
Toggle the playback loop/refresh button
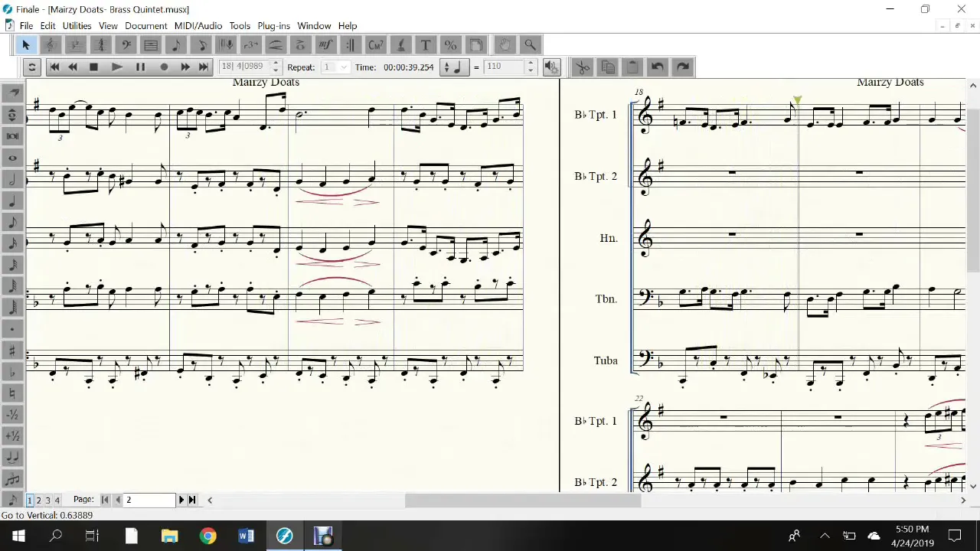32,67
